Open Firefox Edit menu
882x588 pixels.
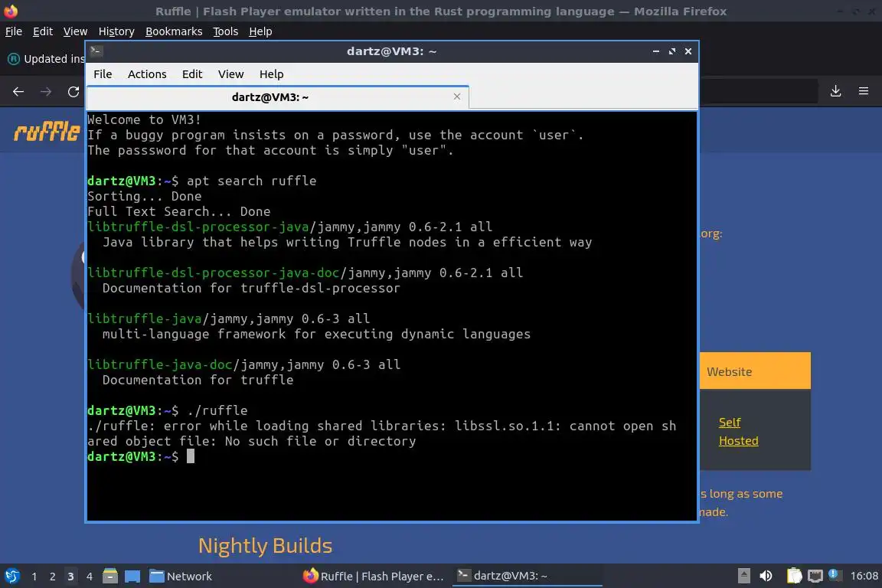43,31
